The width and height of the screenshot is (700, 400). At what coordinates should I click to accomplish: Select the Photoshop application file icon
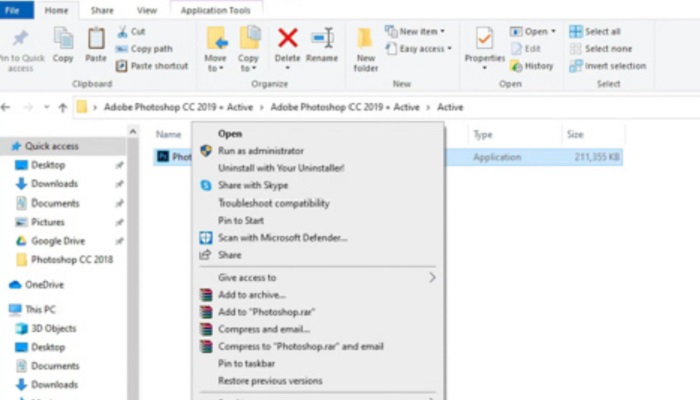pyautogui.click(x=162, y=157)
